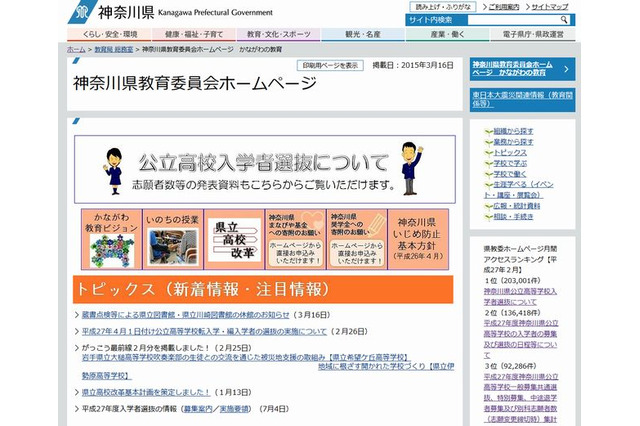640x426 pixels.
Task: Open the 岩手県立大槌高等学校吹奏楽部 link
Action: coord(245,357)
